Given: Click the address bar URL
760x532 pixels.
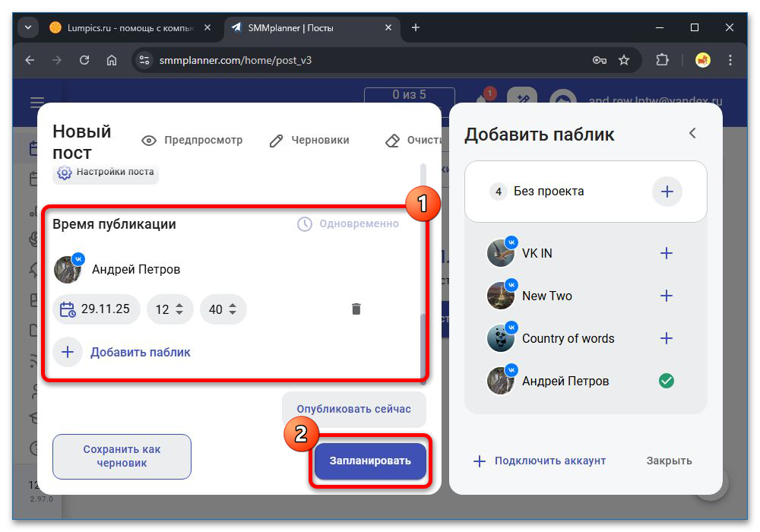Looking at the screenshot, I should coord(236,60).
